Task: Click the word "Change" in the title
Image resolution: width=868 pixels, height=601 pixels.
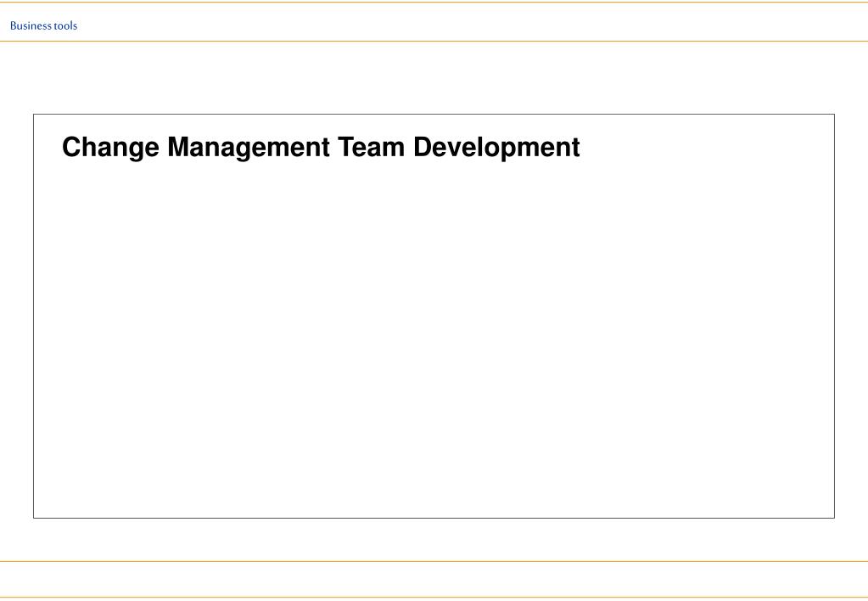Action: pyautogui.click(x=110, y=147)
